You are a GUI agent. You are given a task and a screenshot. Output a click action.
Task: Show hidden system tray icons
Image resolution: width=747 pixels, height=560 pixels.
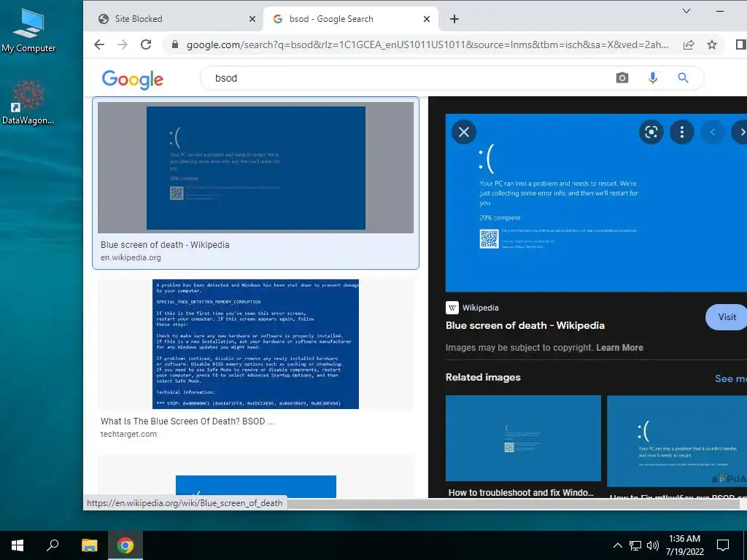[x=617, y=545]
